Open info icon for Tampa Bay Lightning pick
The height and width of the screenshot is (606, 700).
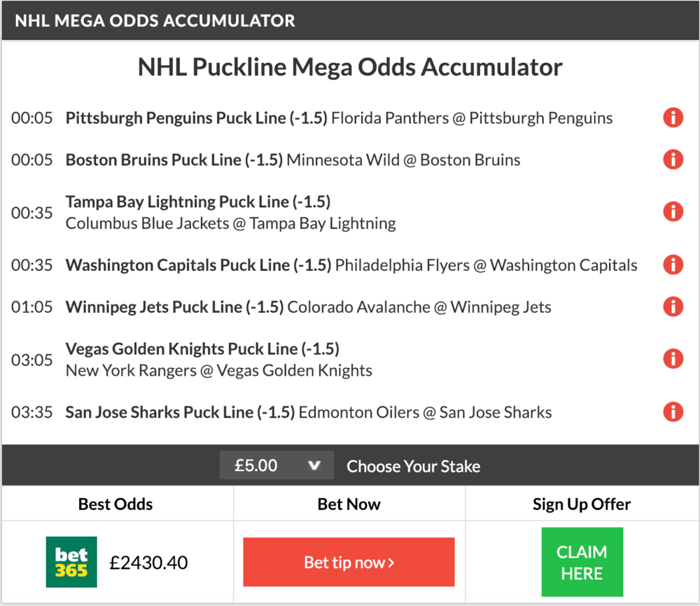673,211
